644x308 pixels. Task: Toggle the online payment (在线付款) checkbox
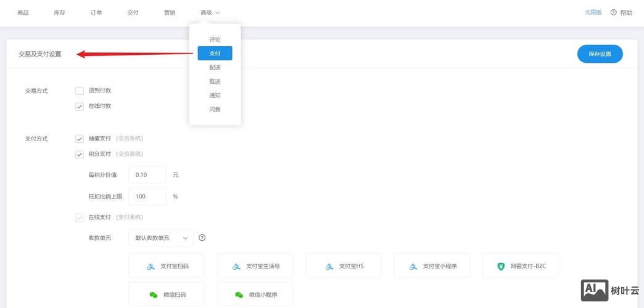(x=80, y=106)
